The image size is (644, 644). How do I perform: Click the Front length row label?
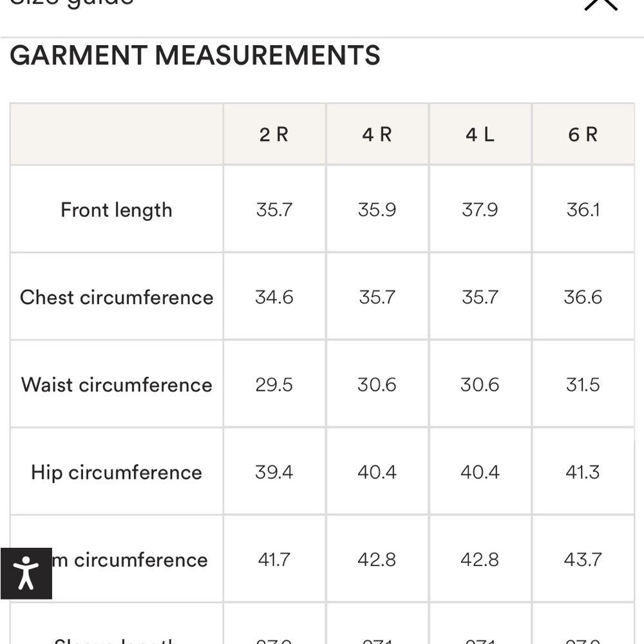117,210
